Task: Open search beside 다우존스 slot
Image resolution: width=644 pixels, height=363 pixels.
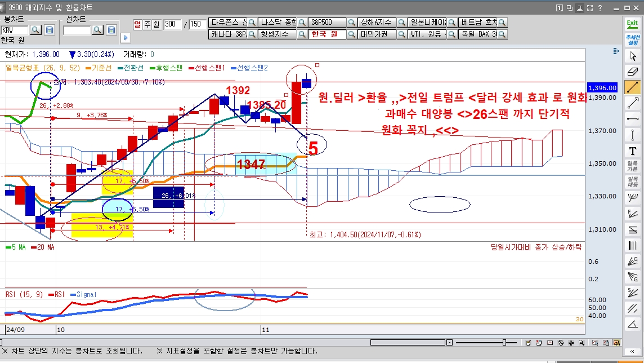Action: point(252,22)
